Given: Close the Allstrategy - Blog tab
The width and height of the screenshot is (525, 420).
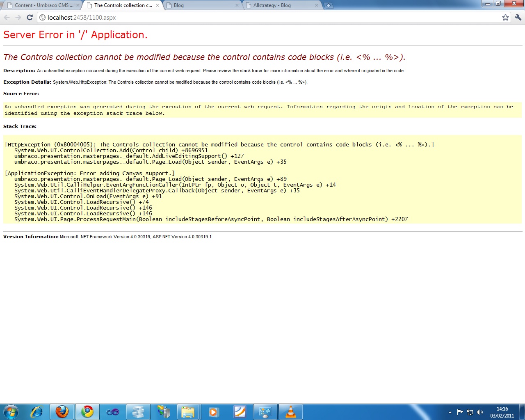Looking at the screenshot, I should [317, 5].
